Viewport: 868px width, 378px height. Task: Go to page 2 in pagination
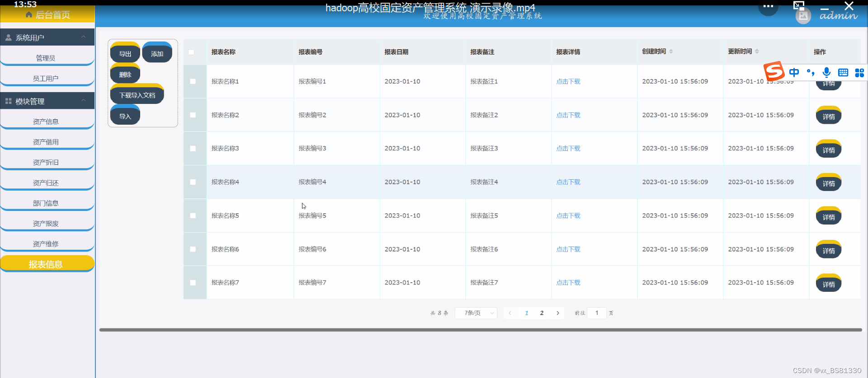coord(542,313)
